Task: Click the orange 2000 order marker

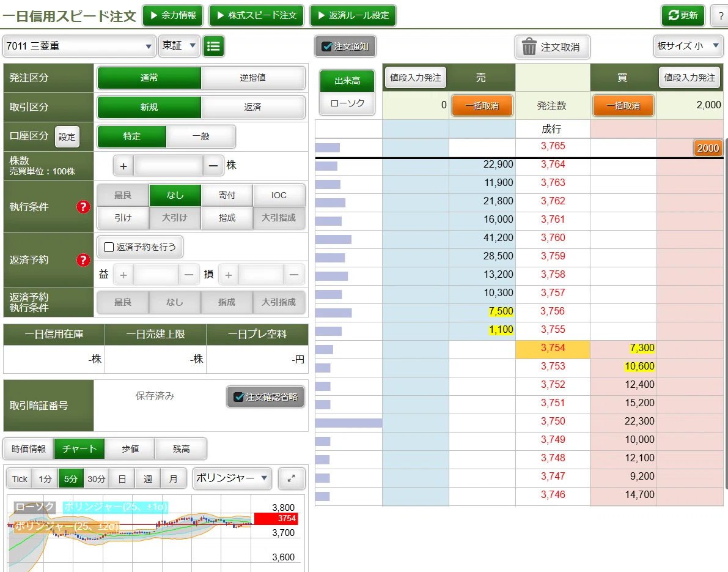Action: 708,148
